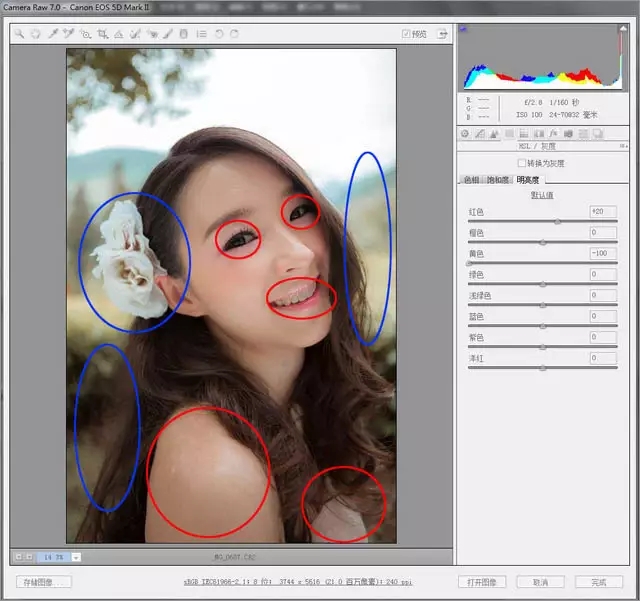
Task: Select the Zoom tool in toolbar
Action: click(x=20, y=33)
